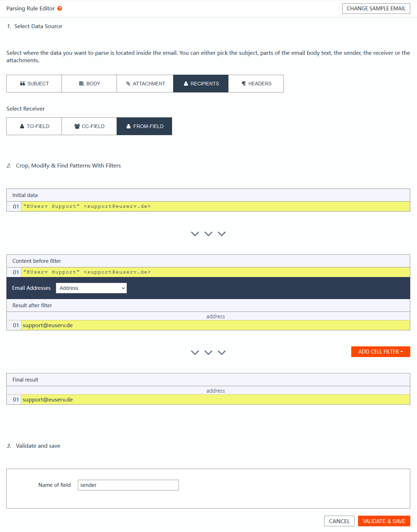The height and width of the screenshot is (532, 417).
Task: Open the Email Addresses filter dropdown
Action: coord(91,288)
